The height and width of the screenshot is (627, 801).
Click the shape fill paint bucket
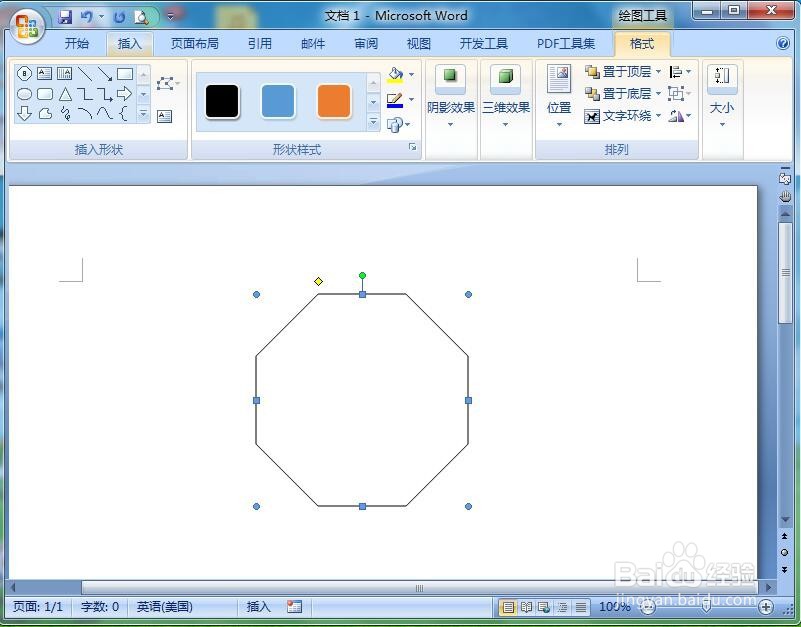[x=395, y=75]
